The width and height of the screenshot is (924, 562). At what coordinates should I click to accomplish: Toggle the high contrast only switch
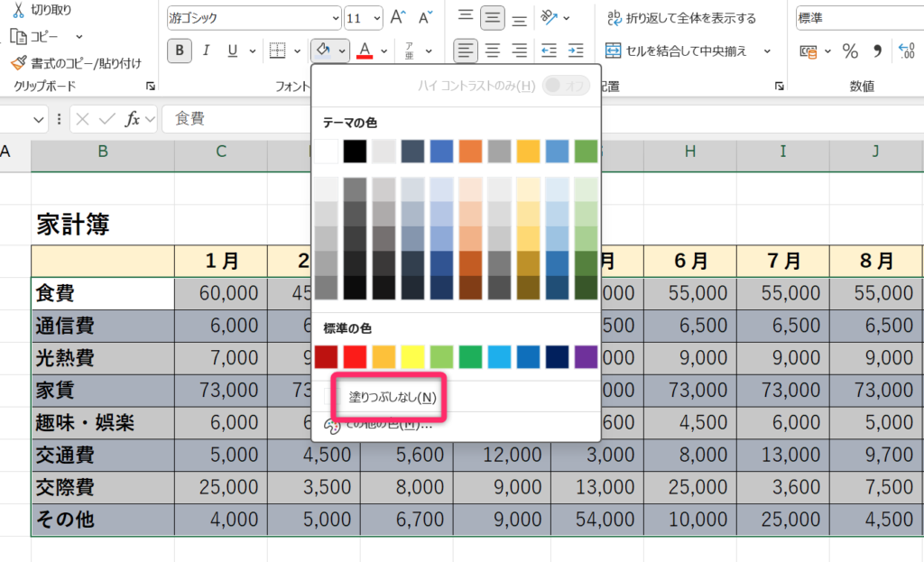566,86
